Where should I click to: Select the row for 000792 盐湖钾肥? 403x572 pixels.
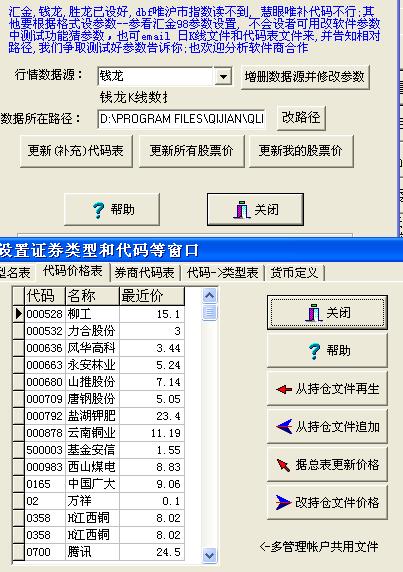pyautogui.click(x=98, y=416)
